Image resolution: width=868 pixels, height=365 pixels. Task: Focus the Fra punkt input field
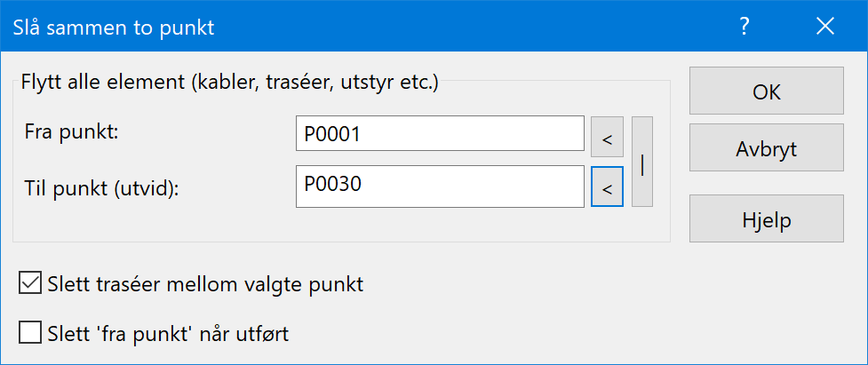click(440, 133)
